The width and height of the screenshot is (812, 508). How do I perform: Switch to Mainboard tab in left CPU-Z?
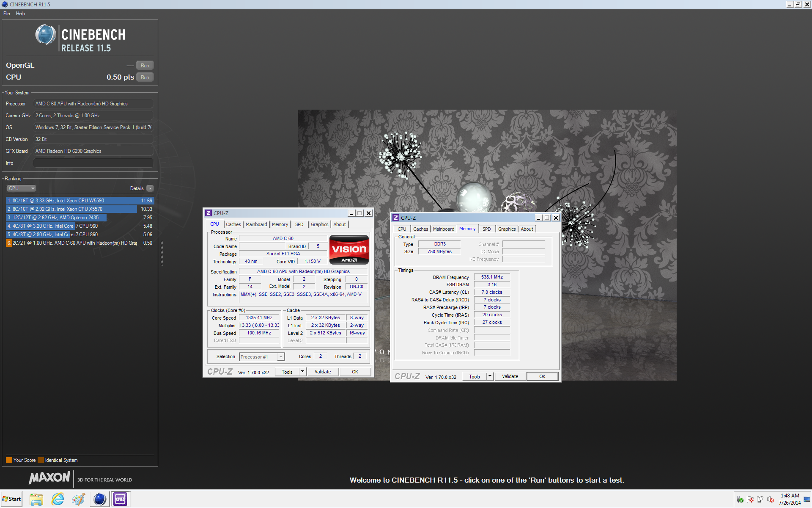[x=256, y=224]
